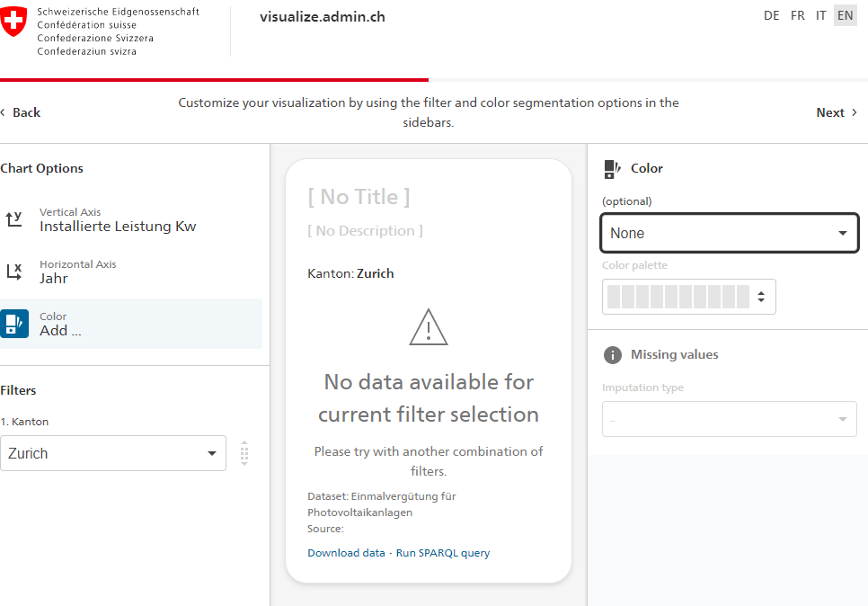Click the Color panel header swatch icon
Screen dimensions: 868x606
click(x=612, y=169)
